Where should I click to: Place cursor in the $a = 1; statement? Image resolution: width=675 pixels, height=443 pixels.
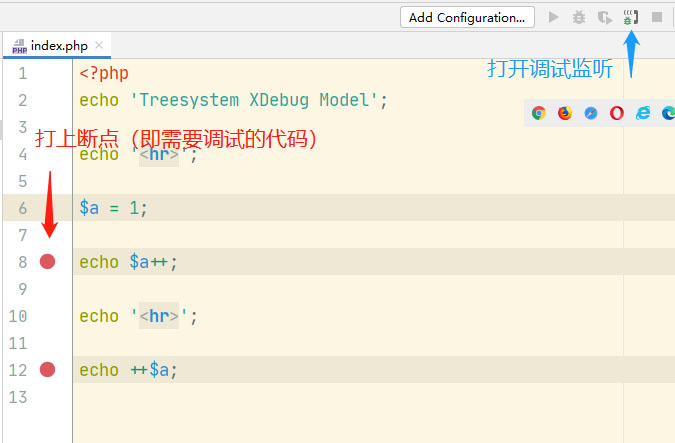[113, 208]
